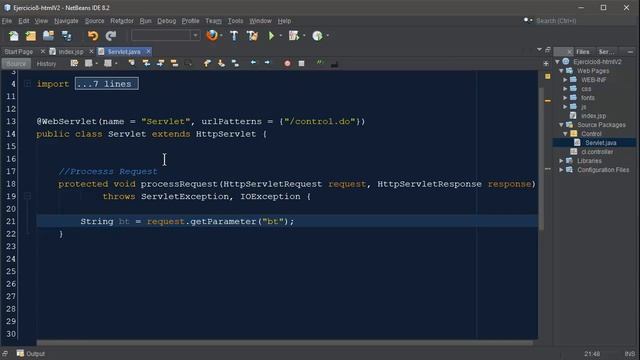Open Debug Project dropdown arrow
The width and height of the screenshot is (640, 360).
[304, 36]
